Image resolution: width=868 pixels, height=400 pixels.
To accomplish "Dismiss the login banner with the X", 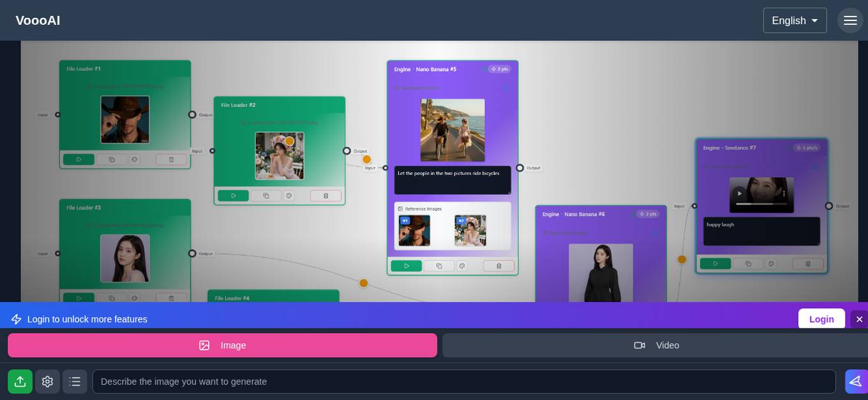I will [860, 319].
